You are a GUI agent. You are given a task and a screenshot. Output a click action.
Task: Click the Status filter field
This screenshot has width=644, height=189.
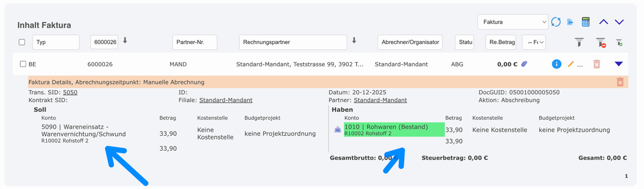(464, 42)
